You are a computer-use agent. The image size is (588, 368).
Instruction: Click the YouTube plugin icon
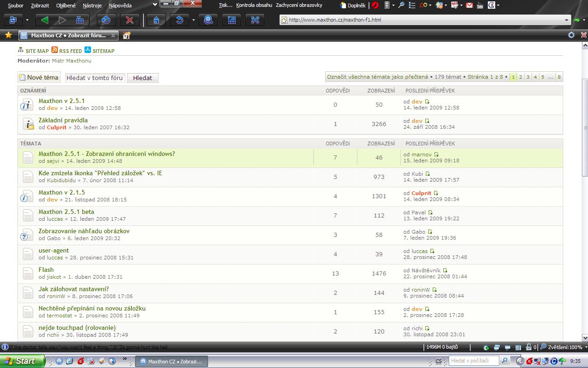click(480, 6)
